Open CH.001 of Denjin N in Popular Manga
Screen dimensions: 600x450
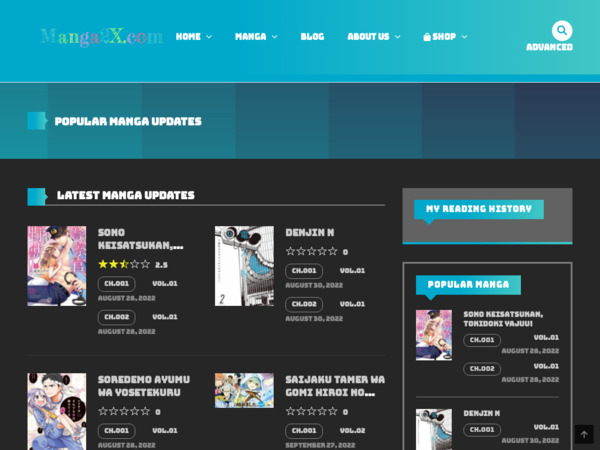pyautogui.click(x=482, y=430)
